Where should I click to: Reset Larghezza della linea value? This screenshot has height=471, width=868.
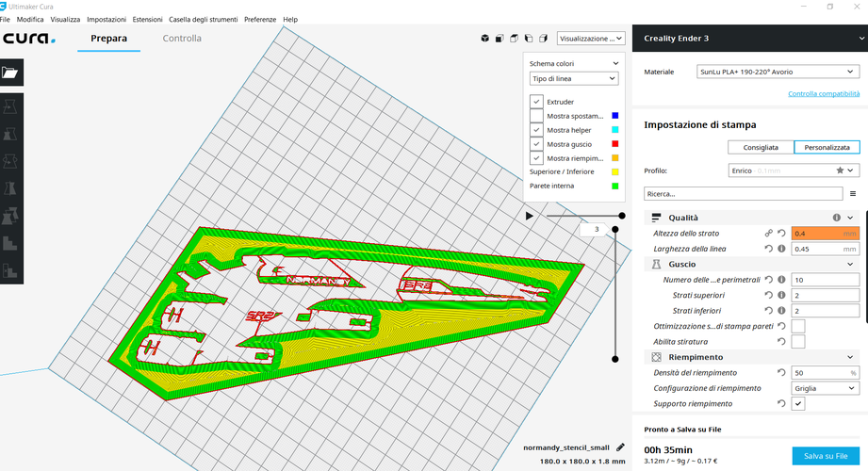tap(768, 249)
